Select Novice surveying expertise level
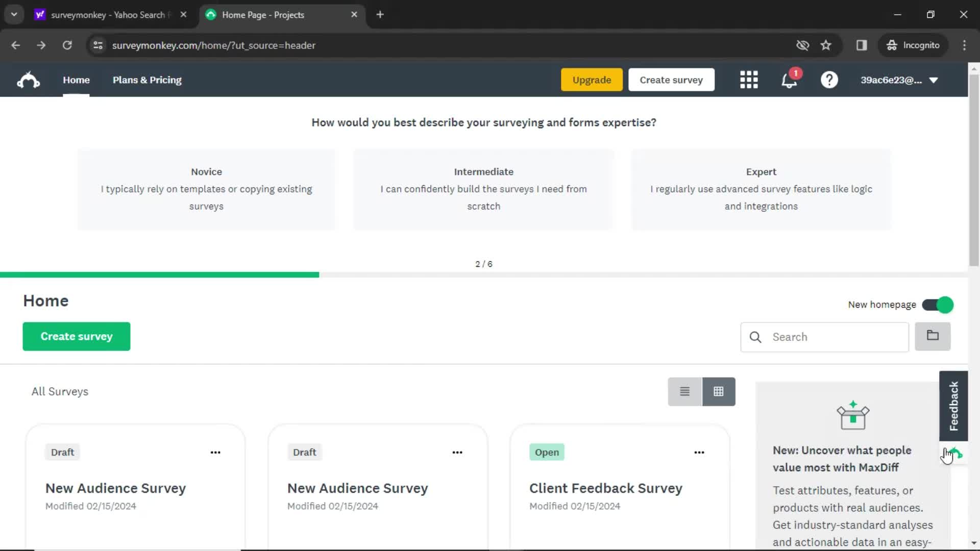The width and height of the screenshot is (980, 551). coord(206,188)
